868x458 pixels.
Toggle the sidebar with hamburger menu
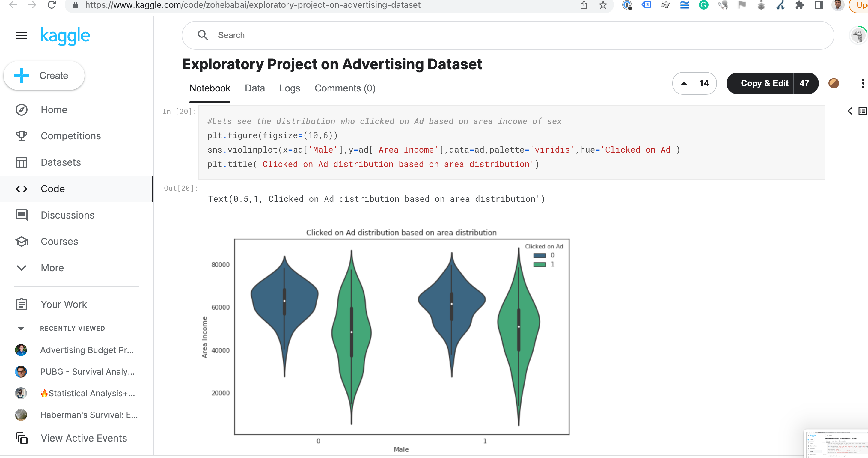21,35
